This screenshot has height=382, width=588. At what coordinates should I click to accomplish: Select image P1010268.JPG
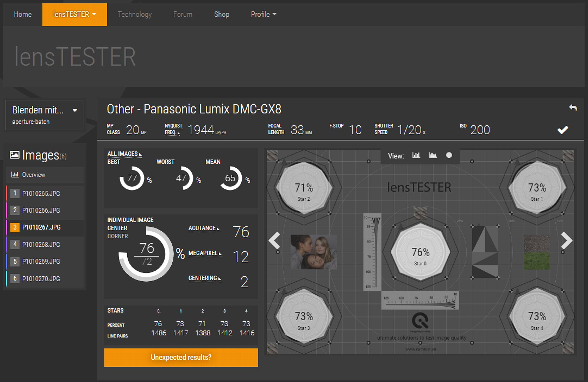tap(45, 244)
